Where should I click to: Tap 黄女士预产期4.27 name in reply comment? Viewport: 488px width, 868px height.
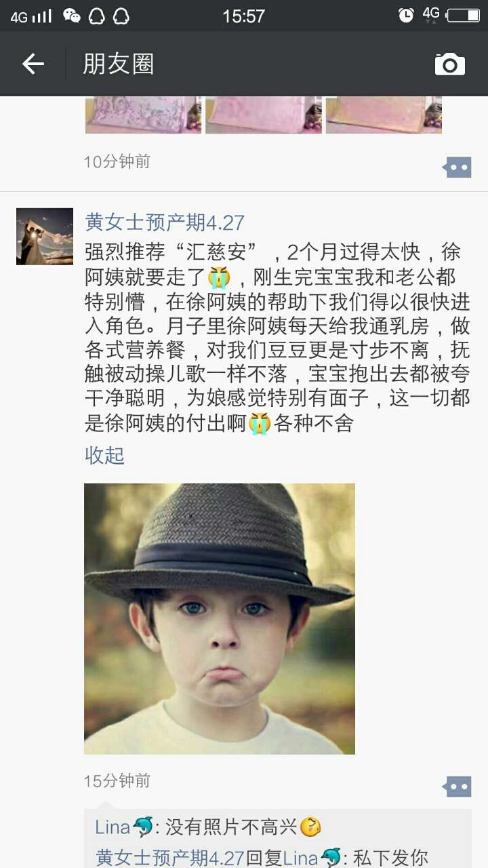169,857
